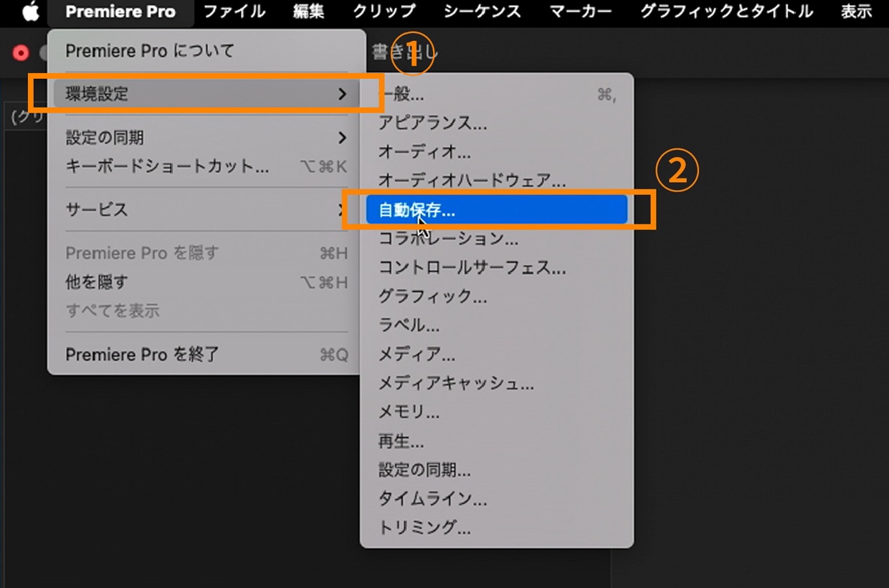The width and height of the screenshot is (889, 588).
Task: Open the シーケンス menu
Action: coord(482,12)
